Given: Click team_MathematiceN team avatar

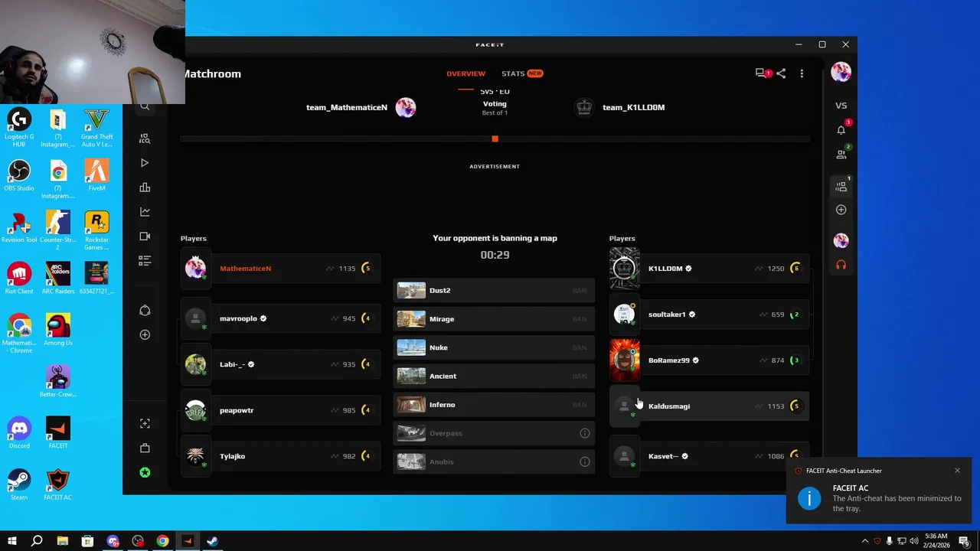Looking at the screenshot, I should pos(406,107).
